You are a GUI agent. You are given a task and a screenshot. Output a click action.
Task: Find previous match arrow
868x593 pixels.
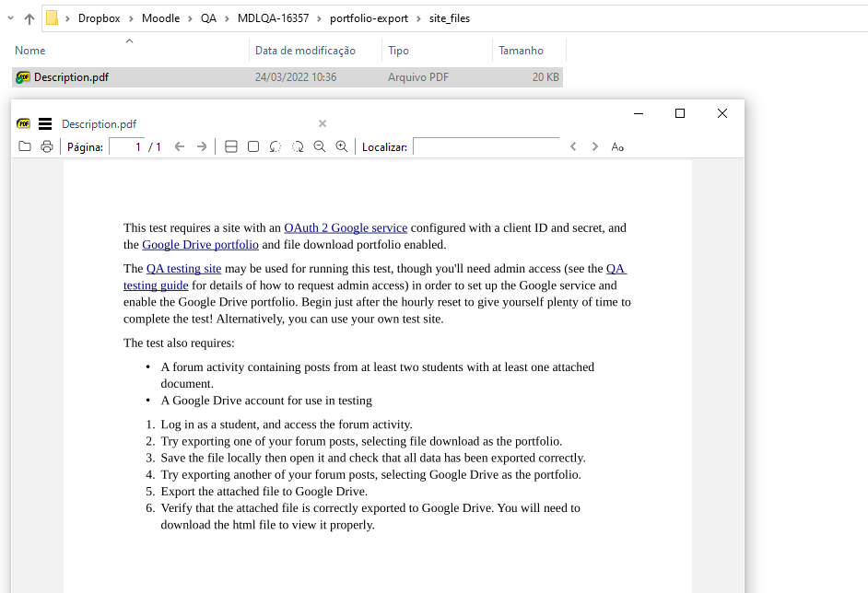point(573,146)
